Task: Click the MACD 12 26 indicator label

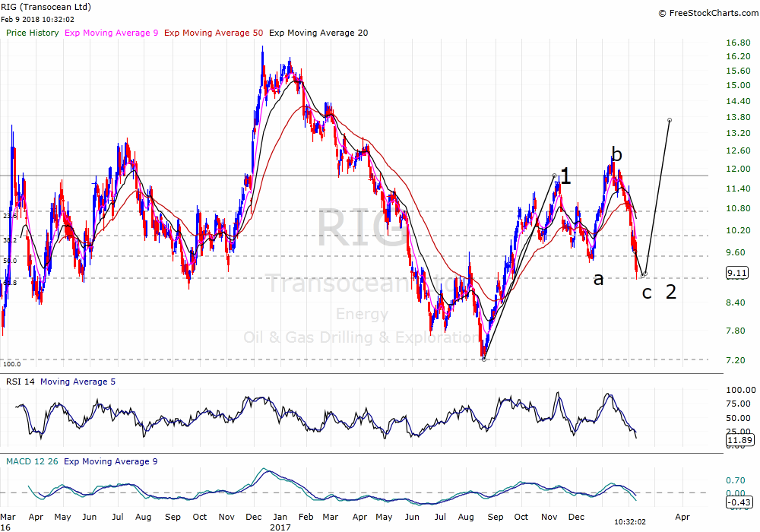Action: (x=32, y=461)
